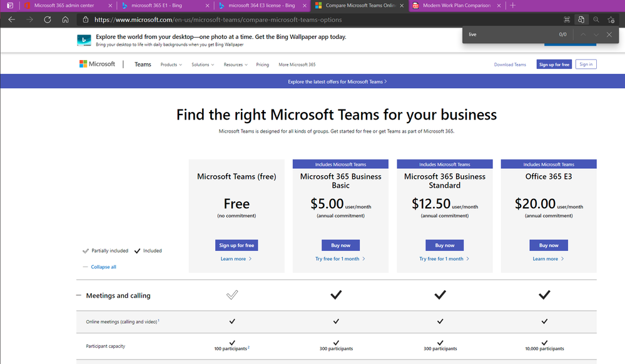The height and width of the screenshot is (364, 625).
Task: Click the '$12.50' price text
Action: 431,204
